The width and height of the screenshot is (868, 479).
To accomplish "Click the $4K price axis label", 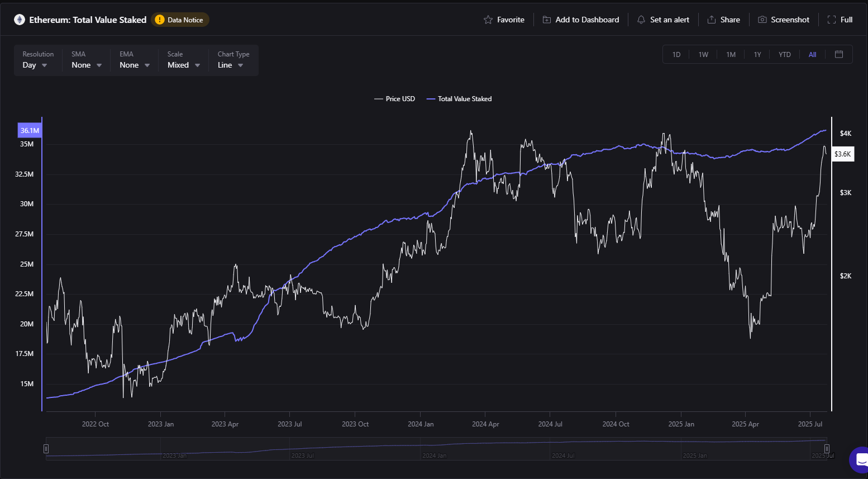I will [x=846, y=134].
